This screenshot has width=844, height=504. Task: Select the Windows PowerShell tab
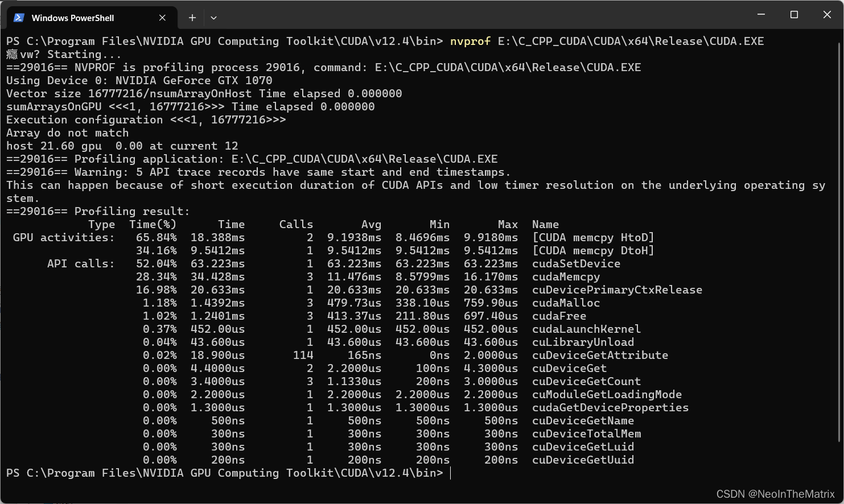point(91,18)
